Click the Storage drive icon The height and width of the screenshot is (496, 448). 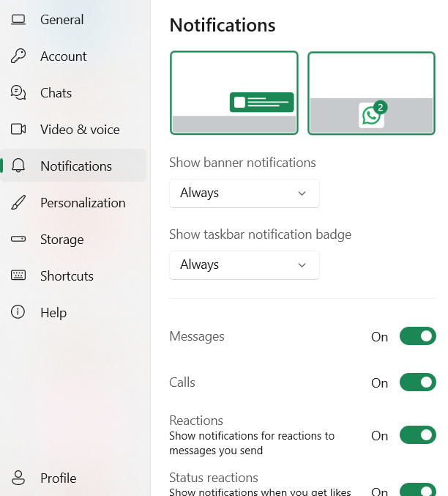click(18, 240)
